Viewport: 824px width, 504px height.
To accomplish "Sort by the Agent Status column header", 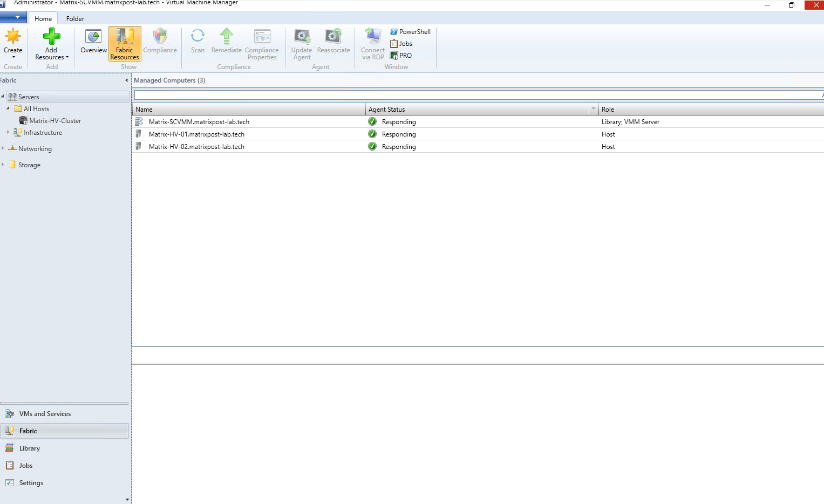I will (478, 110).
